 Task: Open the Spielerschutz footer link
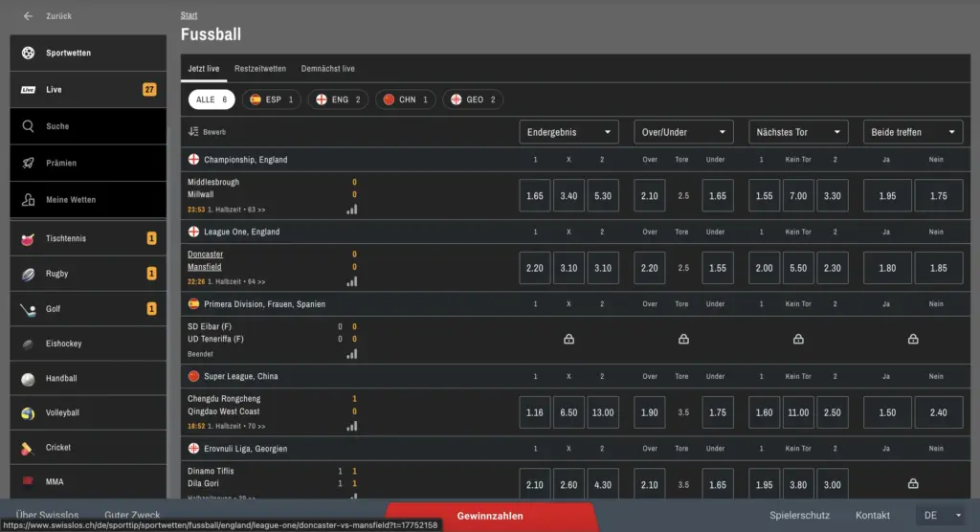(x=799, y=516)
